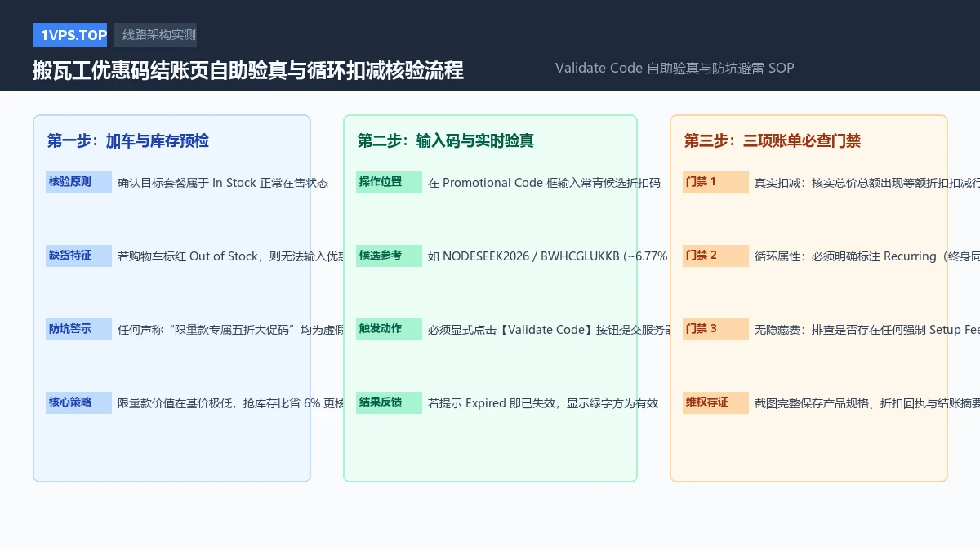980x551 pixels.
Task: Click text about Promotional Code 框输入
Action: click(x=544, y=183)
